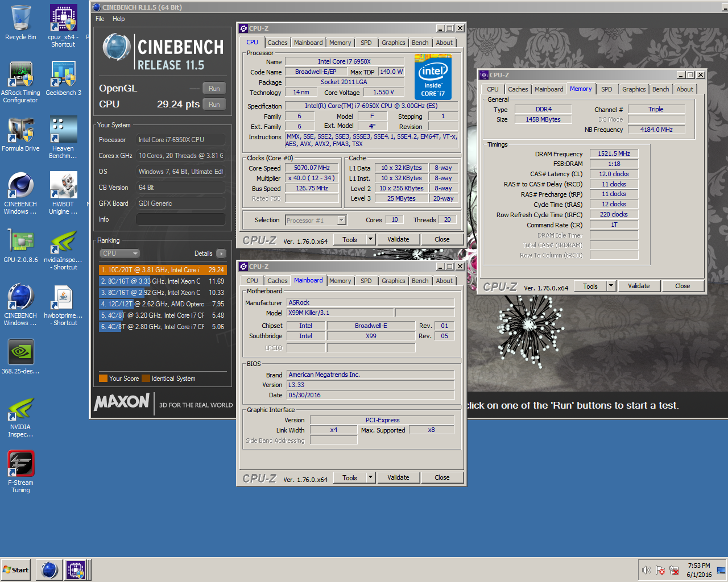728x582 pixels.
Task: Open the Recycle Bin desktop icon
Action: click(20, 23)
